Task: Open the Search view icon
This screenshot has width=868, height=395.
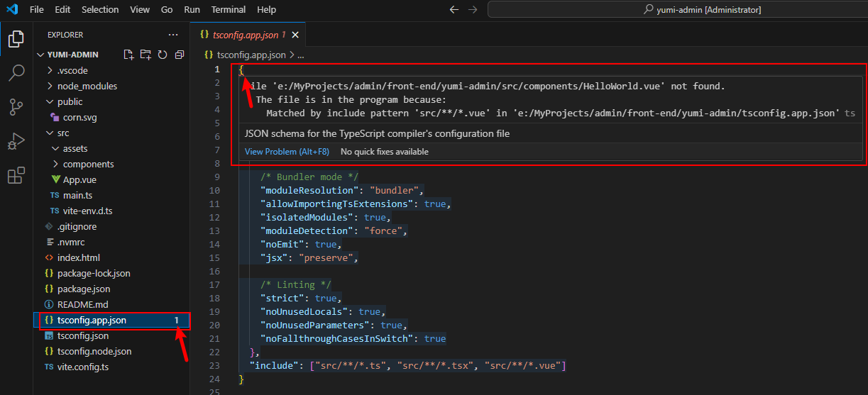Action: point(16,72)
